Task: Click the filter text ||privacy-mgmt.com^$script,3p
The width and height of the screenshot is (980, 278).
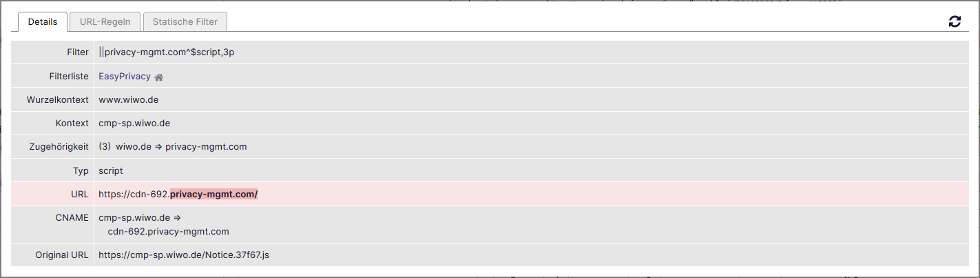Action: click(x=171, y=52)
